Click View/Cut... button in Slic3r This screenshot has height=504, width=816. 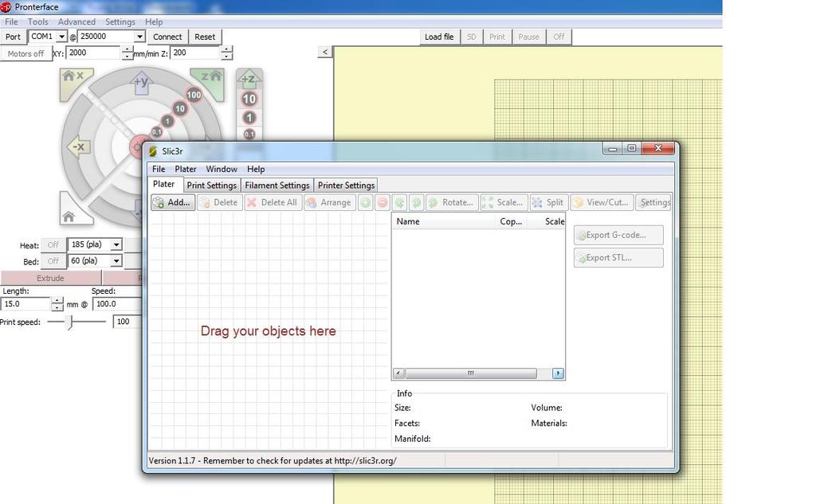(602, 202)
